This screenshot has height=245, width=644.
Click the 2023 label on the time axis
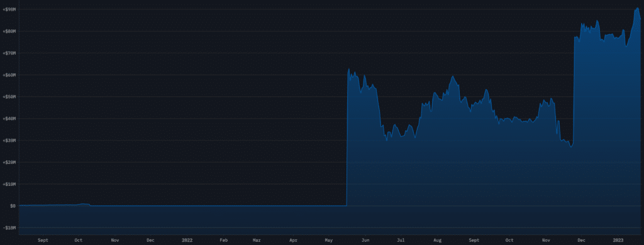[x=618, y=240]
